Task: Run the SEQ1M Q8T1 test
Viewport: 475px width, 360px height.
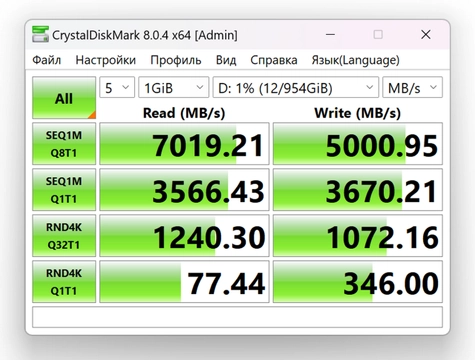Action: [64, 144]
